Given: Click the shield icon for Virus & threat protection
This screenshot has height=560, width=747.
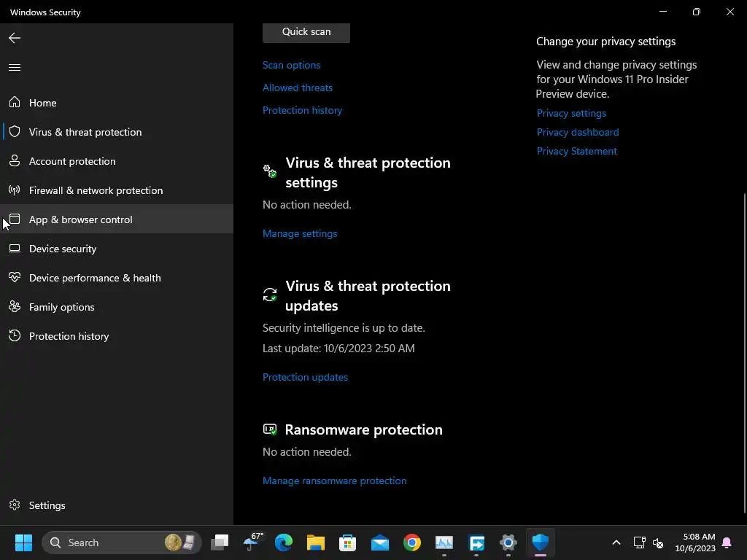Looking at the screenshot, I should pyautogui.click(x=15, y=131).
